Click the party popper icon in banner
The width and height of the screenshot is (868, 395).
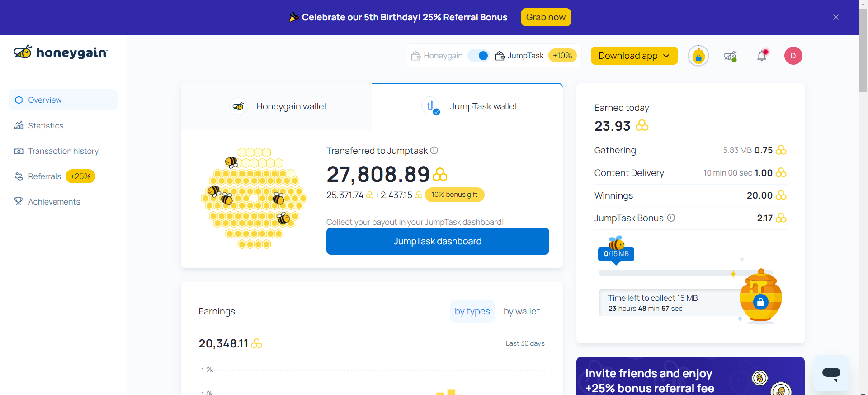[294, 17]
